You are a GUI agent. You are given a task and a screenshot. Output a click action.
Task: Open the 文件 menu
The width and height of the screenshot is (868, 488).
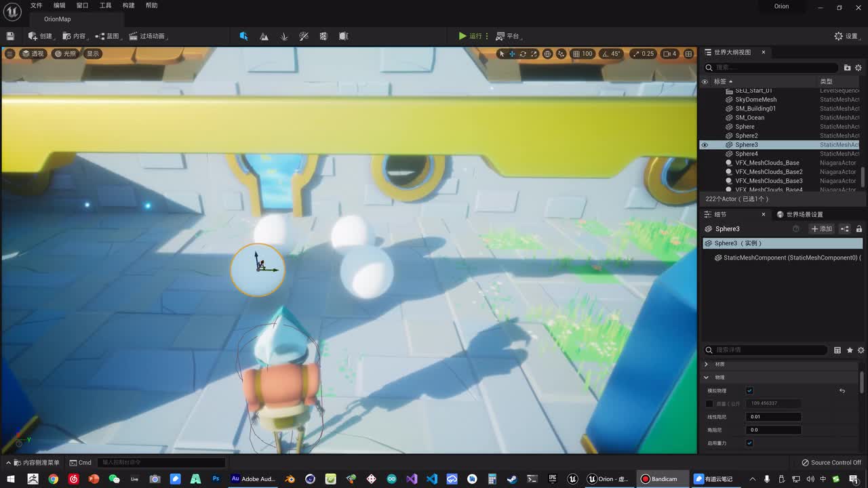(x=37, y=5)
